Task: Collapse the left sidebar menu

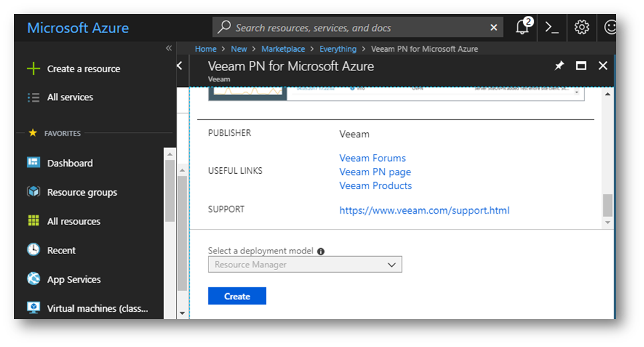Action: tap(169, 48)
